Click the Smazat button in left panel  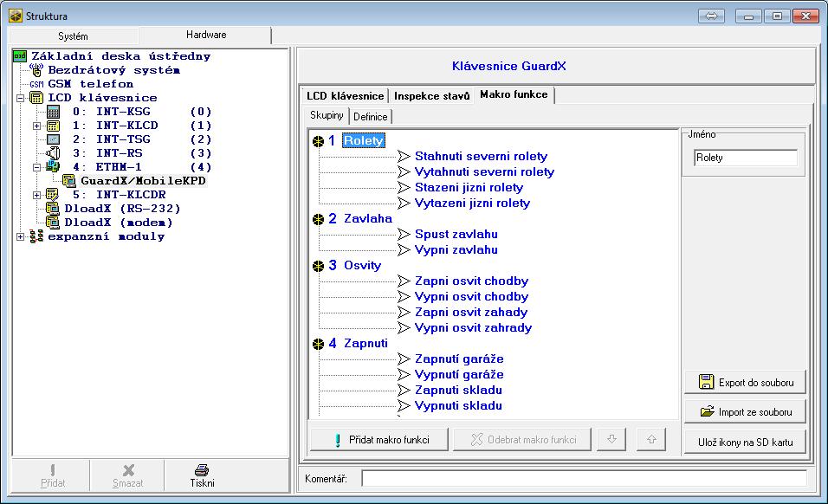click(x=127, y=475)
